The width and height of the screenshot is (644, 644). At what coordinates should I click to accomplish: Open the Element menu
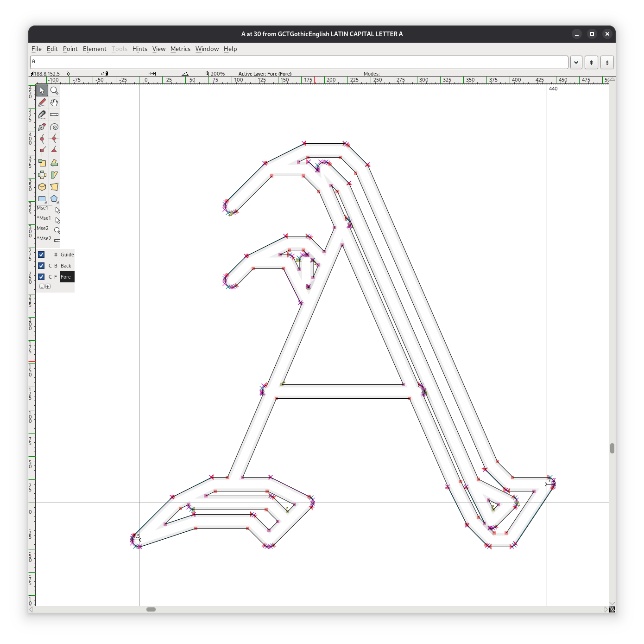point(95,49)
